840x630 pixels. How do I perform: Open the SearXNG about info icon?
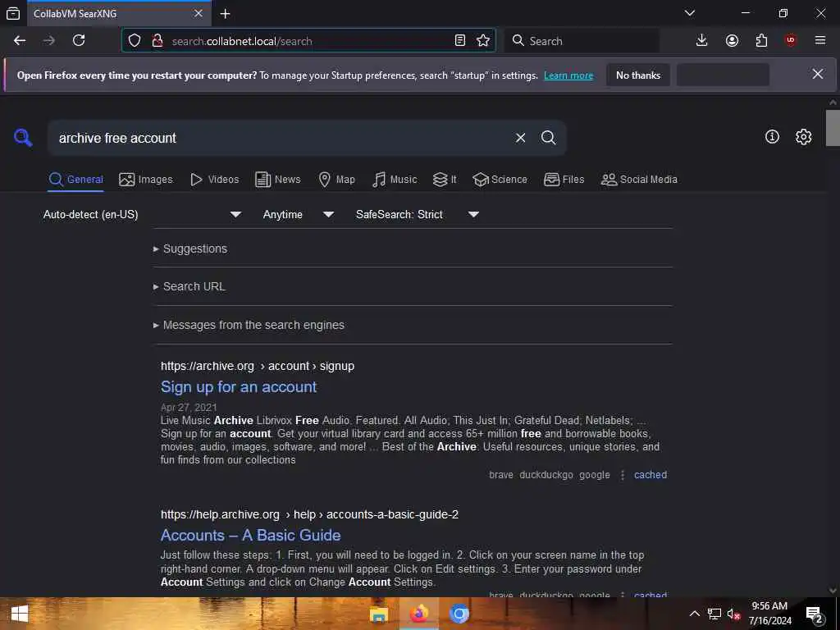[772, 137]
